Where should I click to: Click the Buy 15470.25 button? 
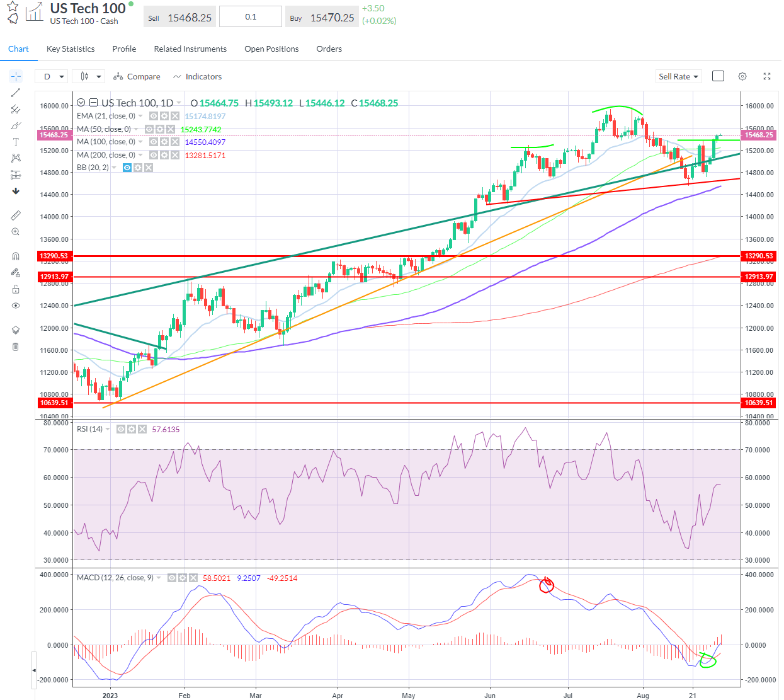(322, 18)
